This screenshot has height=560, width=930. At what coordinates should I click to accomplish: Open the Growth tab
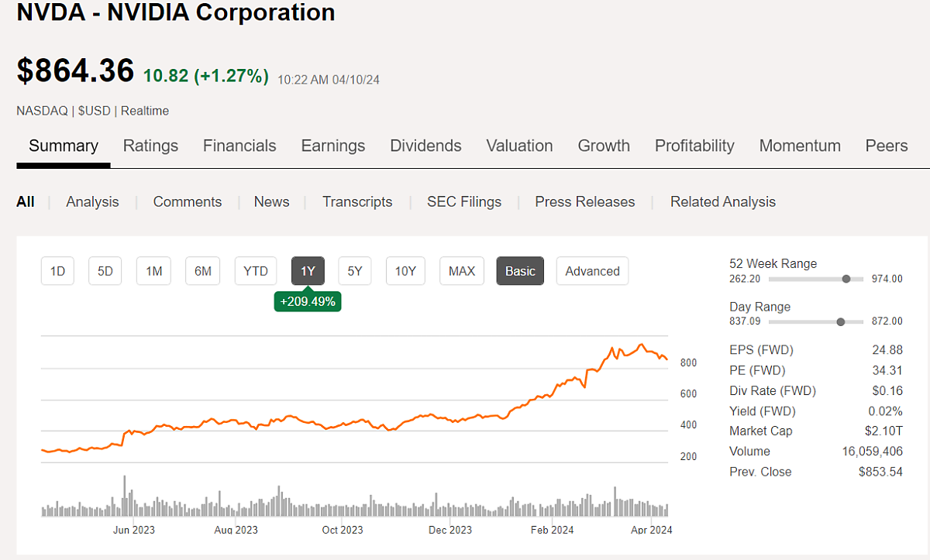(x=604, y=146)
